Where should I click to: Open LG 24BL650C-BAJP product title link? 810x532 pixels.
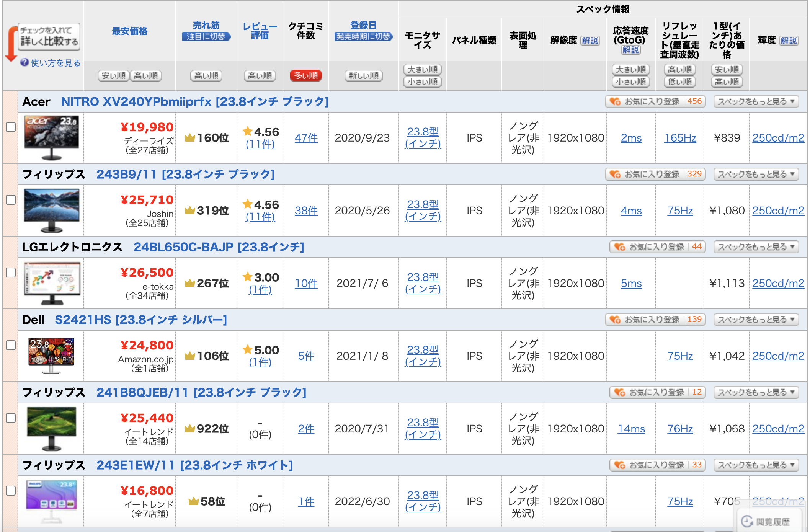click(219, 247)
